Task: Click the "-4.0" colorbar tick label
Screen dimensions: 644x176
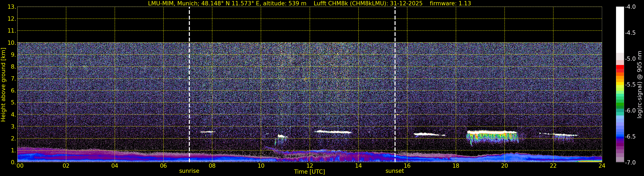Action: (x=630, y=7)
